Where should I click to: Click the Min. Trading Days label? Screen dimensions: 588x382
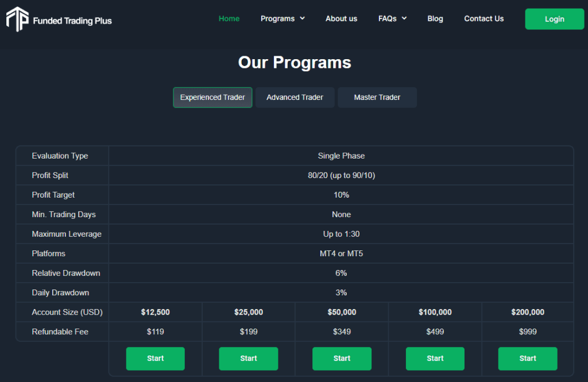(64, 214)
